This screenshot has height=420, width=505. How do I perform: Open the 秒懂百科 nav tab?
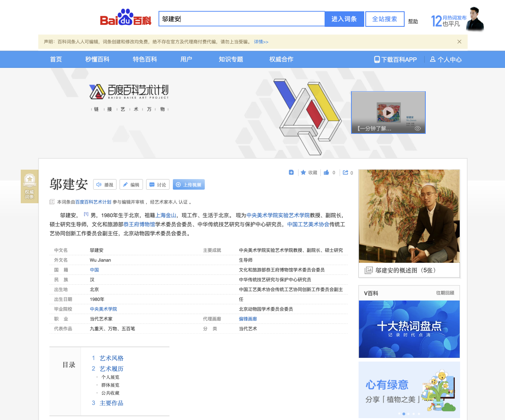(97, 59)
